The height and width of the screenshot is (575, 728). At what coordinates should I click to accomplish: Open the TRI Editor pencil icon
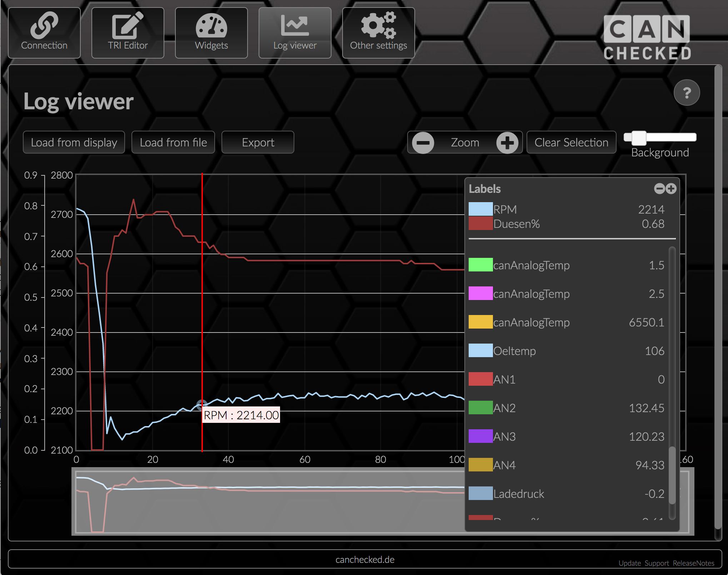pos(128,26)
